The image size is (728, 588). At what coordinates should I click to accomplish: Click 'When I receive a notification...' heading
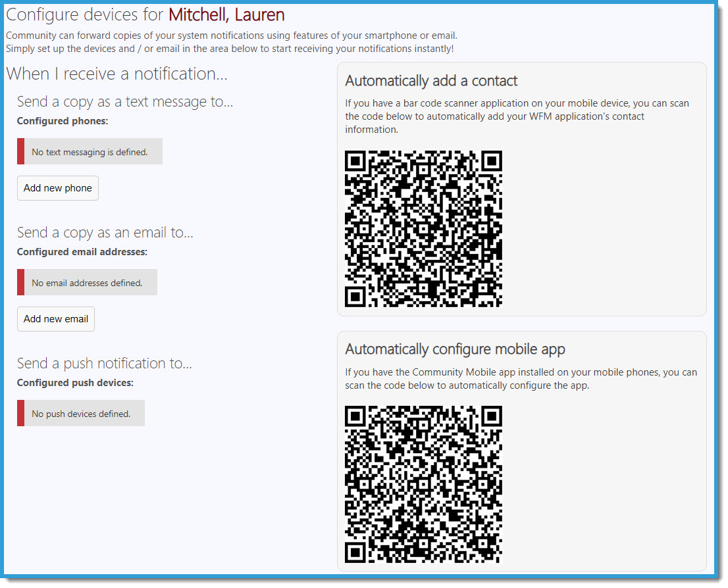coord(117,74)
